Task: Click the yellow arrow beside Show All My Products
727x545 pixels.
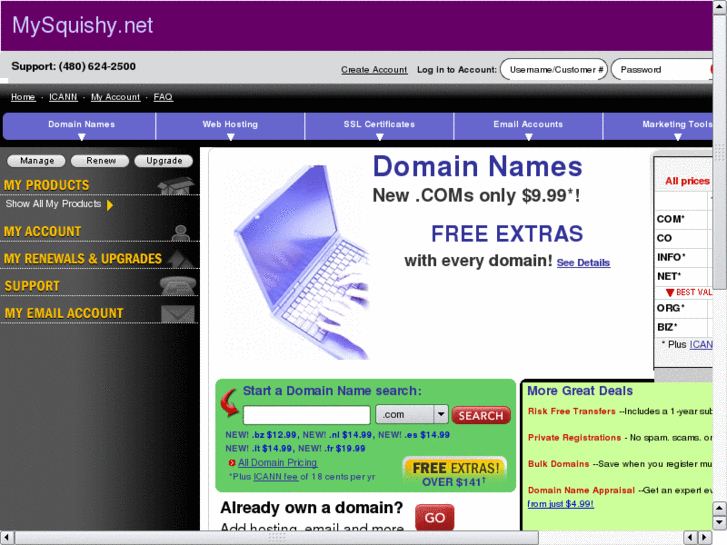Action: (110, 205)
